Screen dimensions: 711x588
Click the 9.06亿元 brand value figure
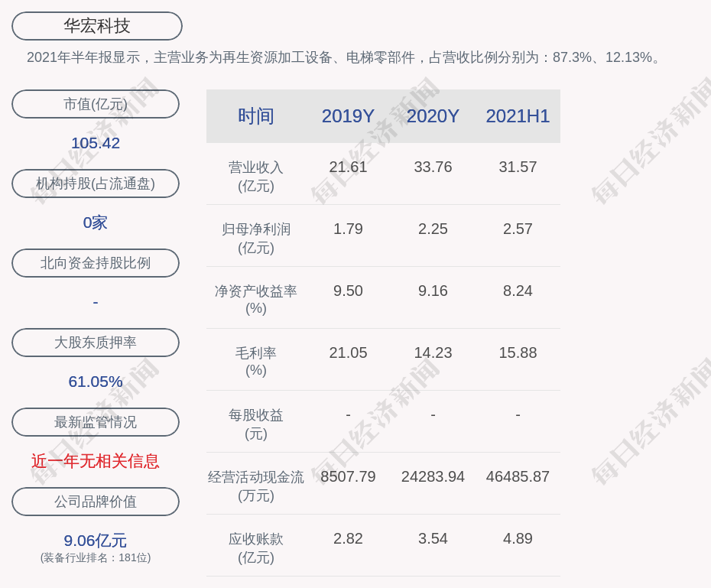click(96, 541)
